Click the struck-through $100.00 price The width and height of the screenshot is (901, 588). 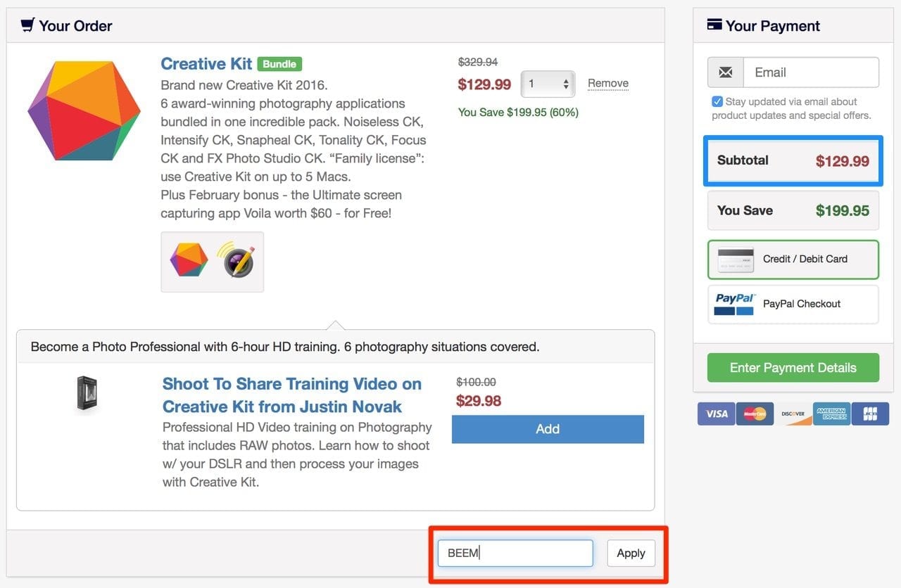tap(476, 382)
